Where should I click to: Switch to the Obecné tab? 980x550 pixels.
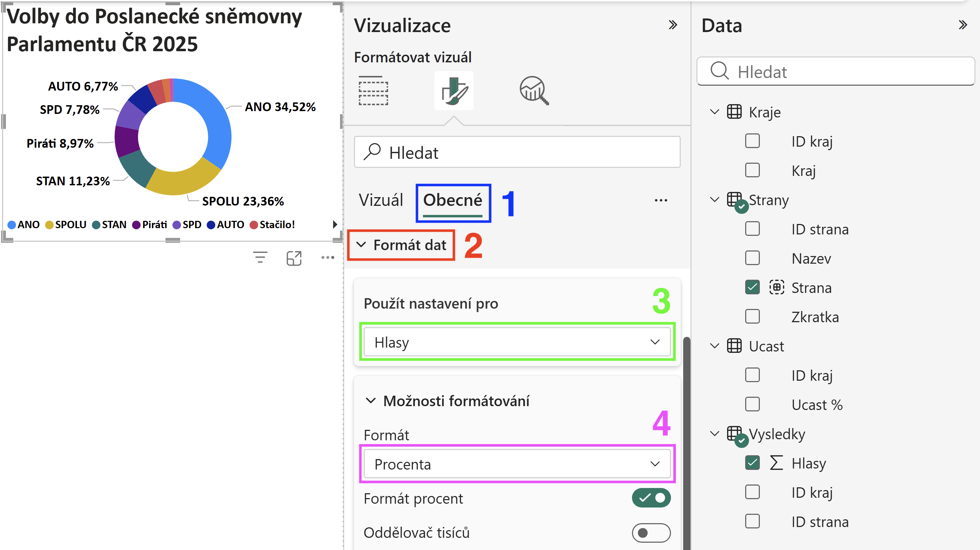(453, 200)
